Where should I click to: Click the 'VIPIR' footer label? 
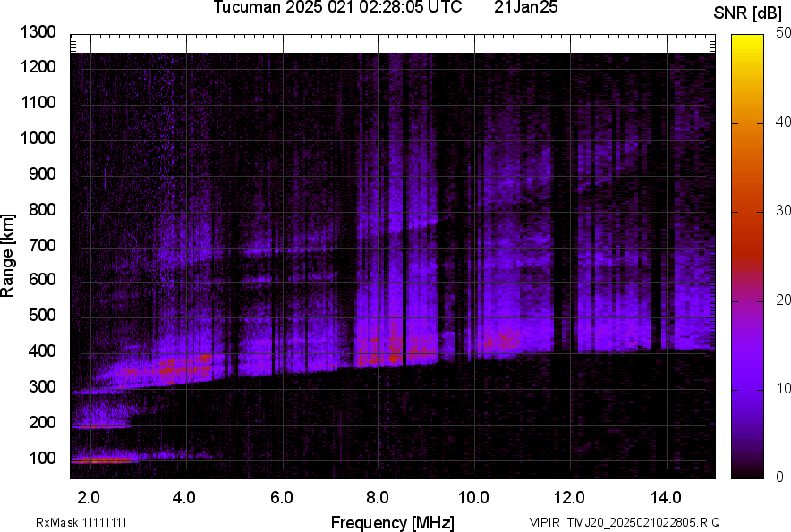click(x=544, y=522)
